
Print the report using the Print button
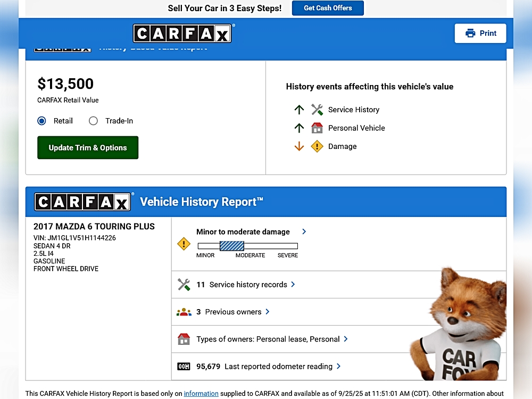pyautogui.click(x=480, y=33)
